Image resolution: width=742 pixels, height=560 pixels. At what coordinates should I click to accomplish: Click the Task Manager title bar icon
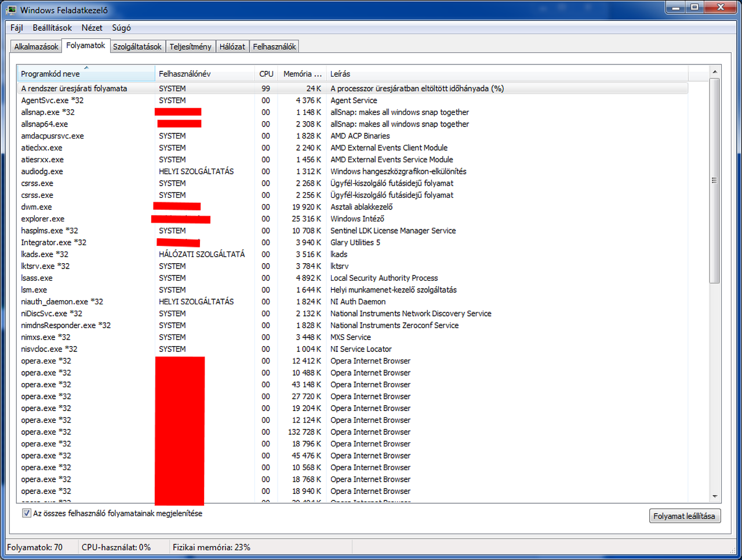click(12, 10)
